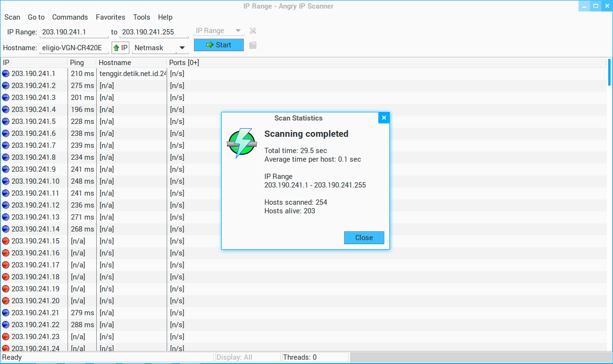Click red dead-host icon for 203.190.241.23
The image size is (613, 364).
point(6,337)
